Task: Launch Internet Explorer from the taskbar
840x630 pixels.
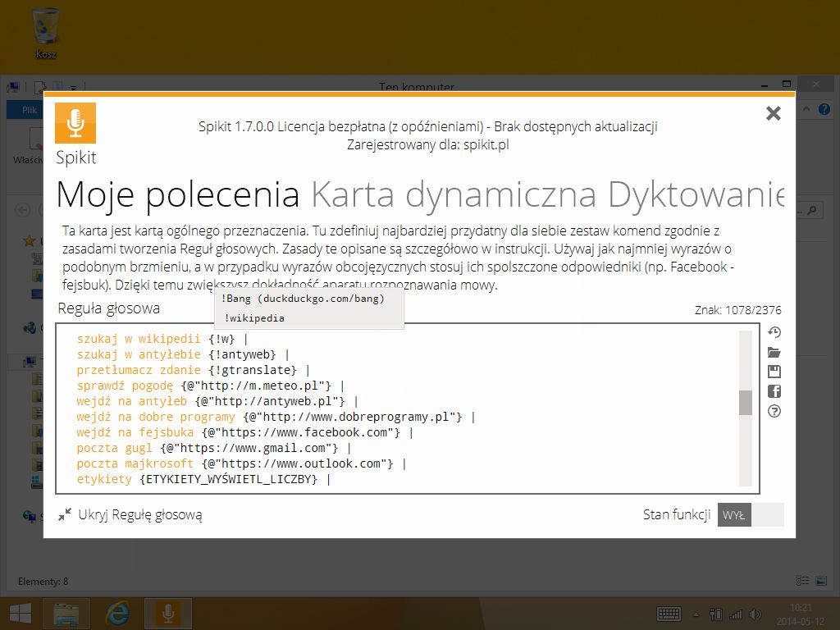Action: (x=117, y=614)
